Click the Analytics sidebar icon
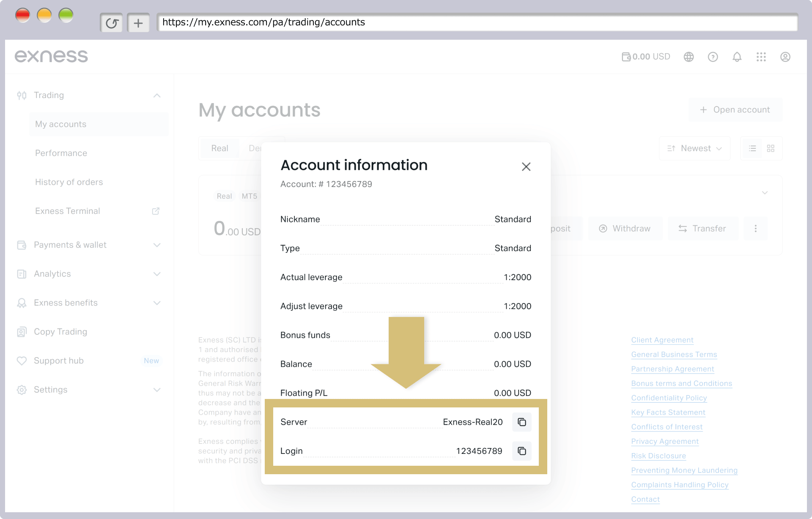The image size is (812, 519). click(22, 274)
